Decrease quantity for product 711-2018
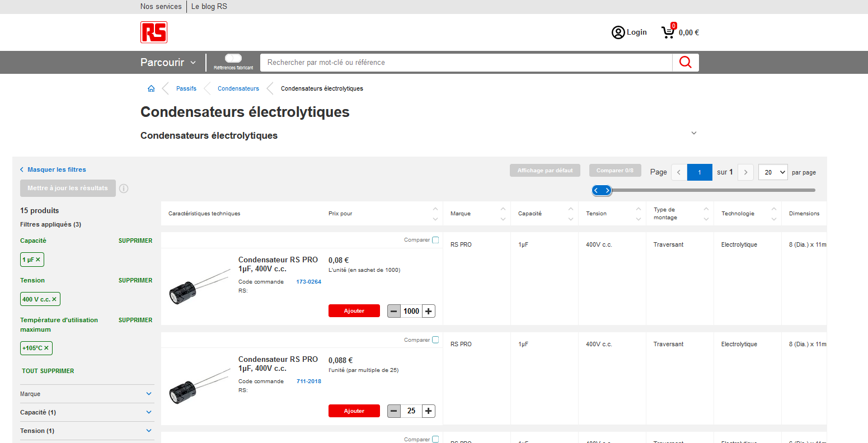The width and height of the screenshot is (868, 443). click(x=394, y=411)
